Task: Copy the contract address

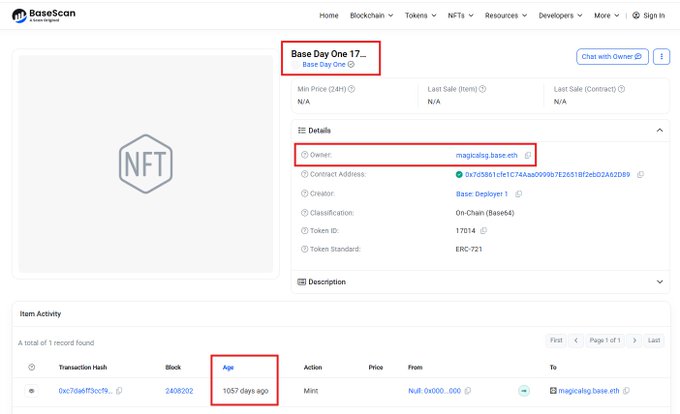Action: 640,174
